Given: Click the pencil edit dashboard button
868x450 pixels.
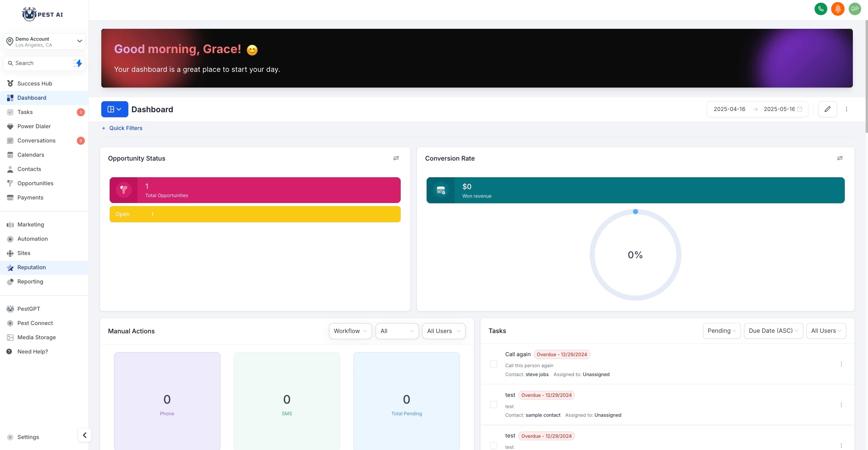Looking at the screenshot, I should pyautogui.click(x=827, y=109).
